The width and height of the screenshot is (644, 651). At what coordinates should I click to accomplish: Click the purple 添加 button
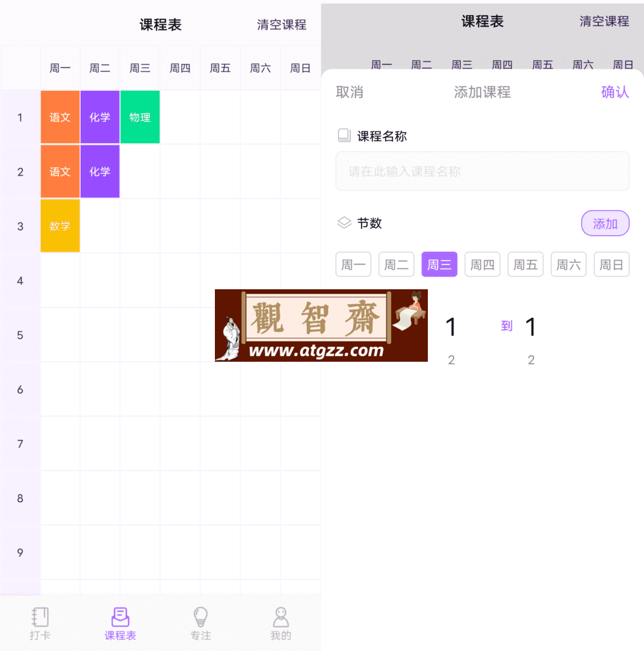[605, 223]
